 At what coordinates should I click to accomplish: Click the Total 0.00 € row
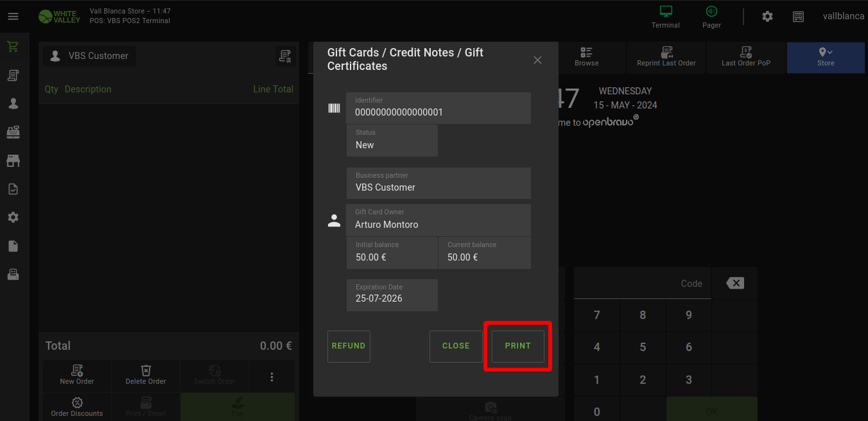point(169,346)
